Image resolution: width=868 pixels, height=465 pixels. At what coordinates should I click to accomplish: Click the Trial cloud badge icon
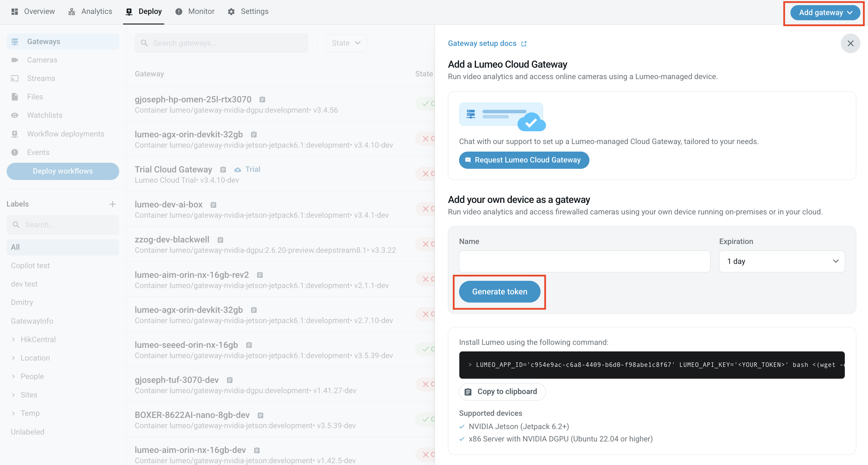[238, 170]
